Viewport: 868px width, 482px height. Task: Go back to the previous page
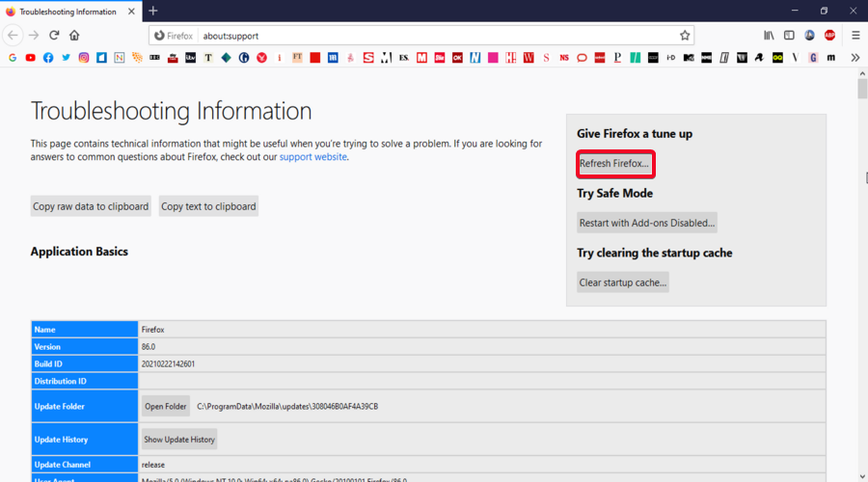[13, 36]
